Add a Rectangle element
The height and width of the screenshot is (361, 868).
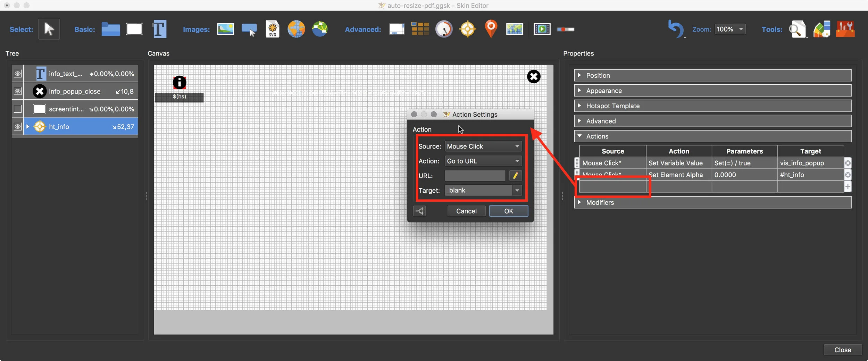click(134, 29)
